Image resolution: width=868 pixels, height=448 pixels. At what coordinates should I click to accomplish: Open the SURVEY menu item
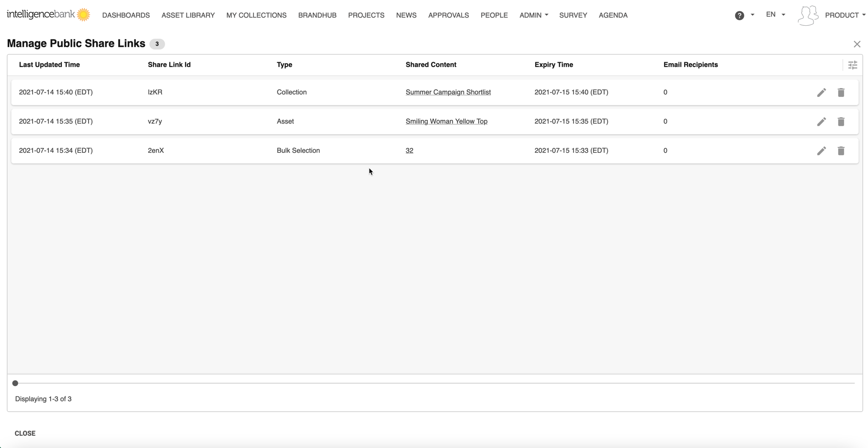pyautogui.click(x=573, y=15)
